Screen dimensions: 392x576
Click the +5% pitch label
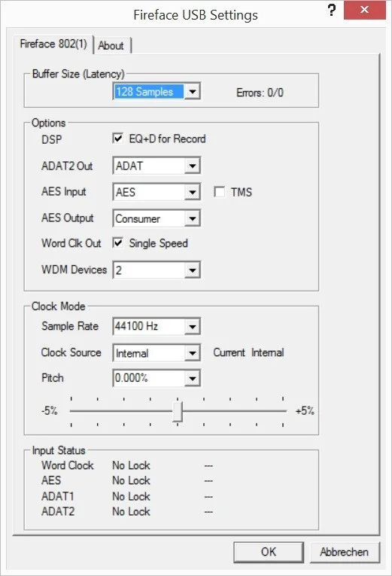tap(305, 410)
